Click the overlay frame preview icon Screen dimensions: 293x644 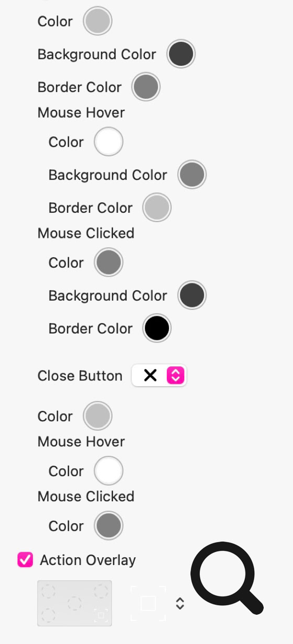point(148,603)
